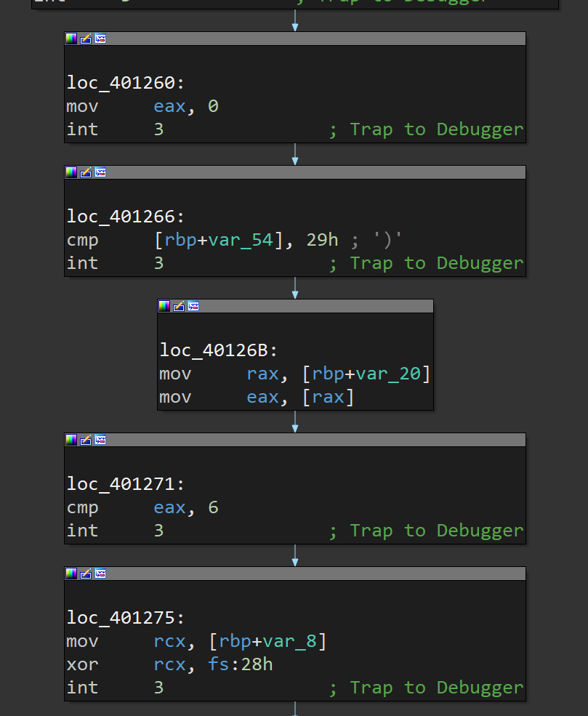Click group nodes icon on loc_401260 block
The height and width of the screenshot is (716, 588).
(100, 39)
